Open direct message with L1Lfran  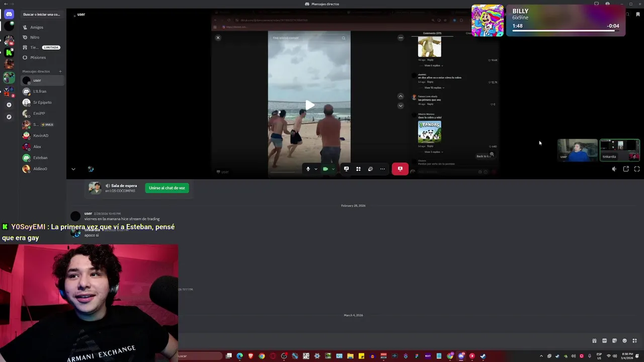pos(42,92)
